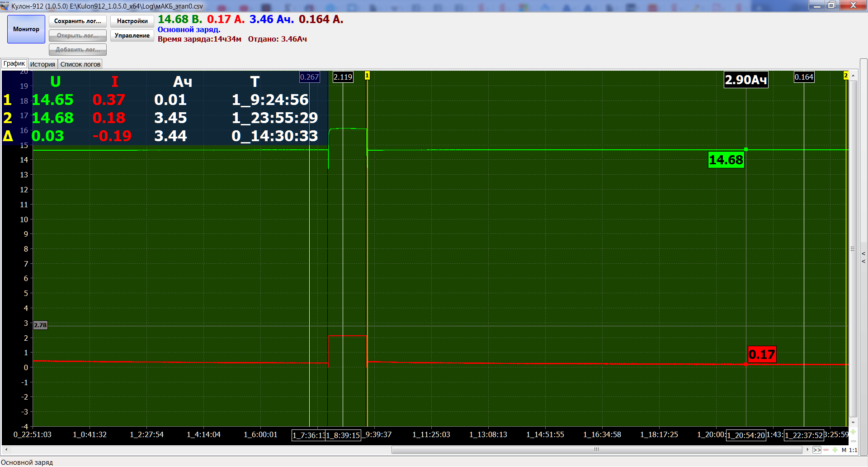Toggle the Монитор button
Image resolution: width=868 pixels, height=467 pixels.
click(x=26, y=29)
